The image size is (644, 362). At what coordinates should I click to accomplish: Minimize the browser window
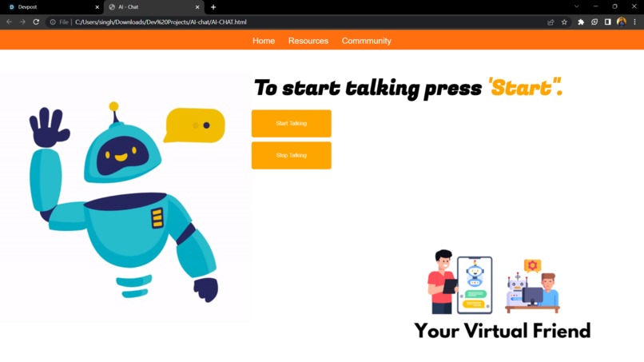[x=595, y=6]
